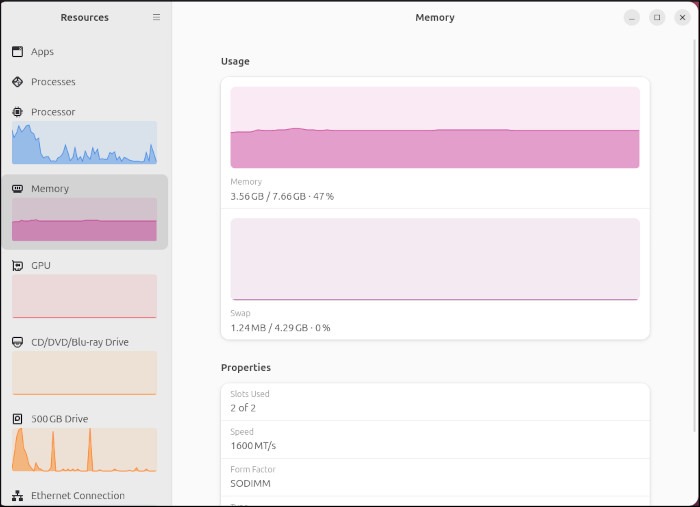Click the Memory RAM icon
The image size is (700, 507).
tap(18, 189)
